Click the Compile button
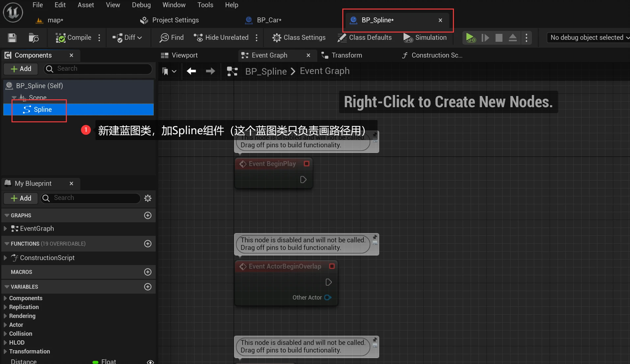The width and height of the screenshot is (630, 364). pyautogui.click(x=73, y=38)
